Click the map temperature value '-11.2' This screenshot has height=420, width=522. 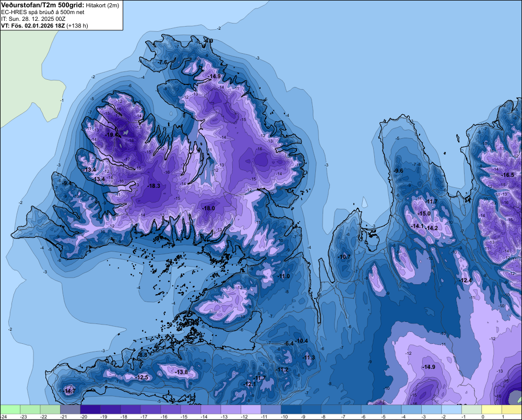tap(282, 369)
